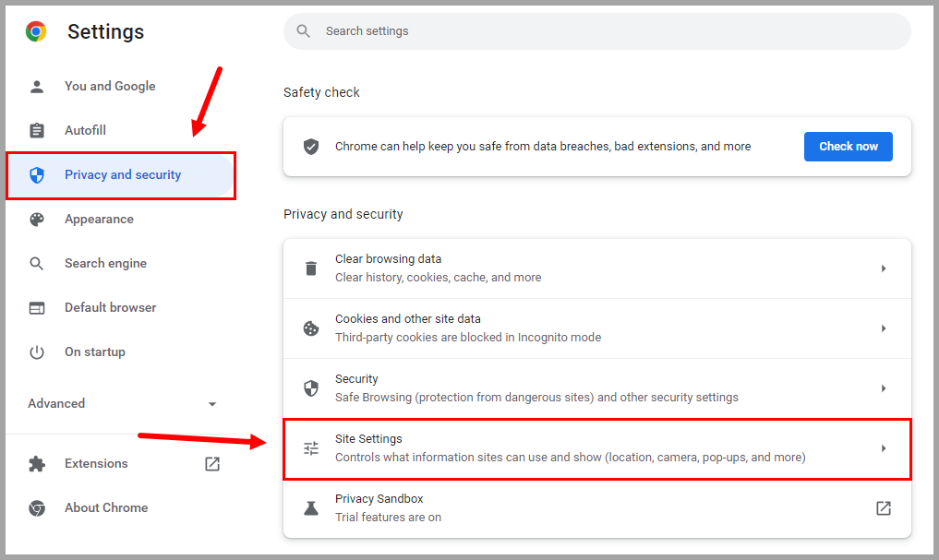Click the external link icon beside Extensions
The image size is (939, 560).
[212, 464]
